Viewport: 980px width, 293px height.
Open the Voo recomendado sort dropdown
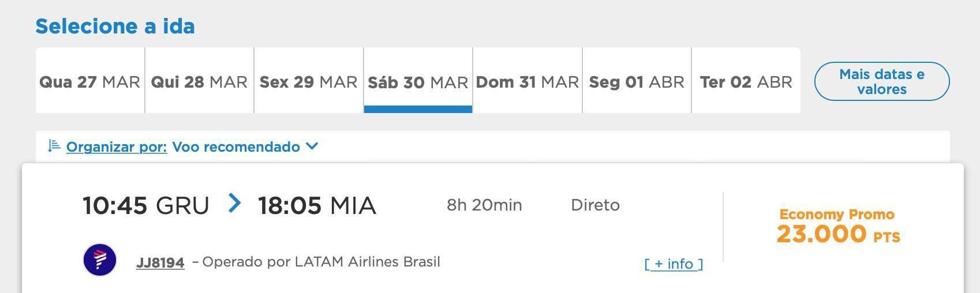pyautogui.click(x=245, y=146)
